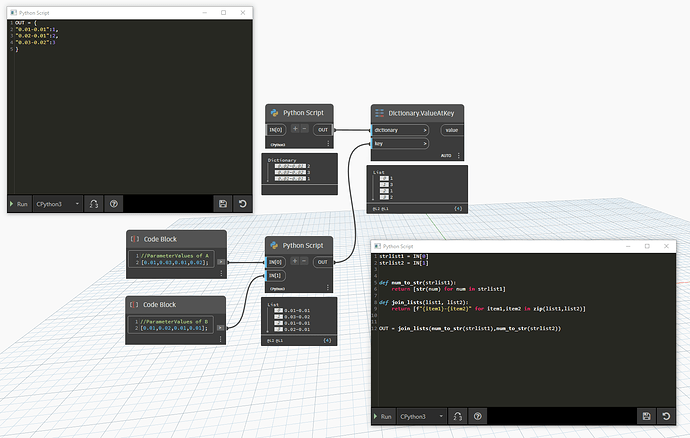
Task: Save changes icon in the OUT dictionary editor
Action: pos(223,204)
